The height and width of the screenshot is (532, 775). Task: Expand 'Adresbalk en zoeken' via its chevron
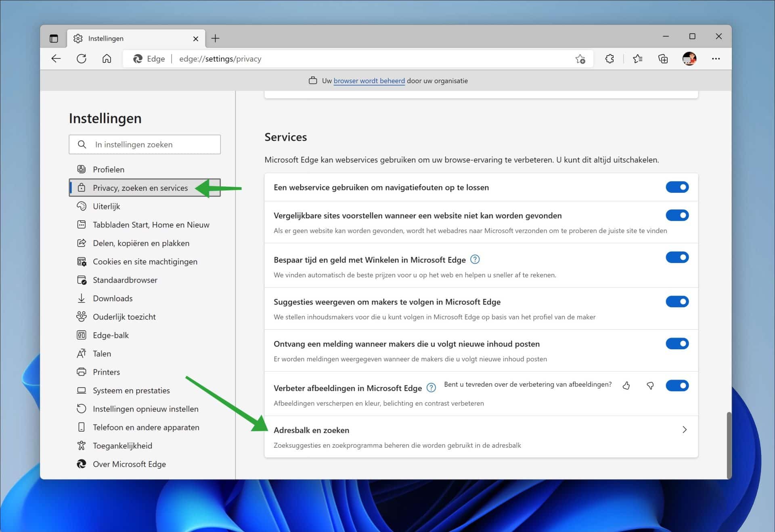click(x=684, y=430)
